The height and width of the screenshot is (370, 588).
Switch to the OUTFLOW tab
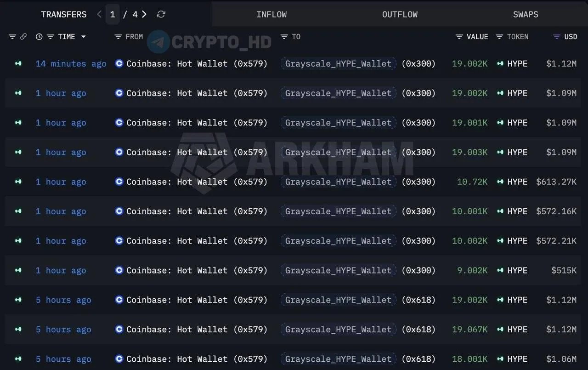400,14
